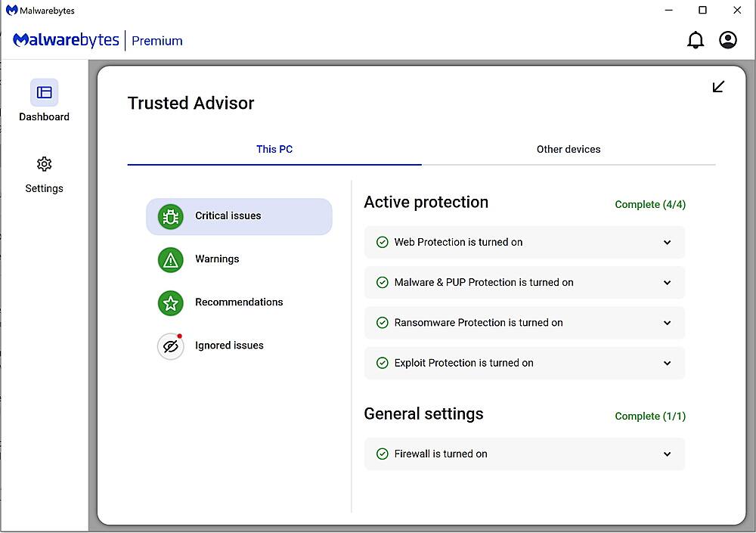Click the green Recommendations star icon
The width and height of the screenshot is (756, 533).
[171, 303]
